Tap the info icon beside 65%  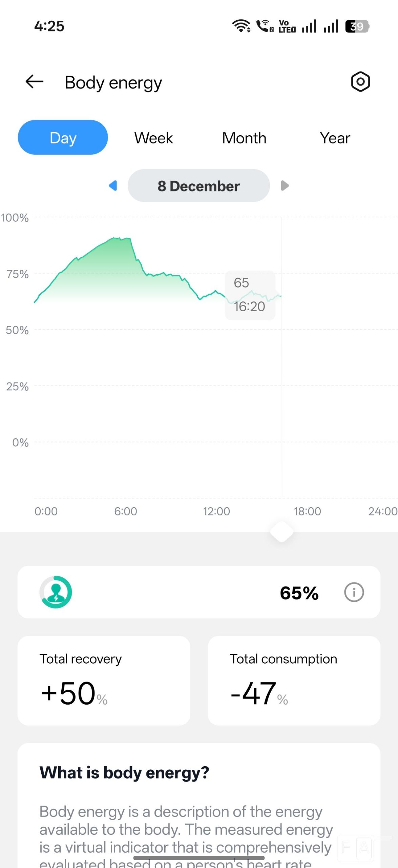click(354, 592)
